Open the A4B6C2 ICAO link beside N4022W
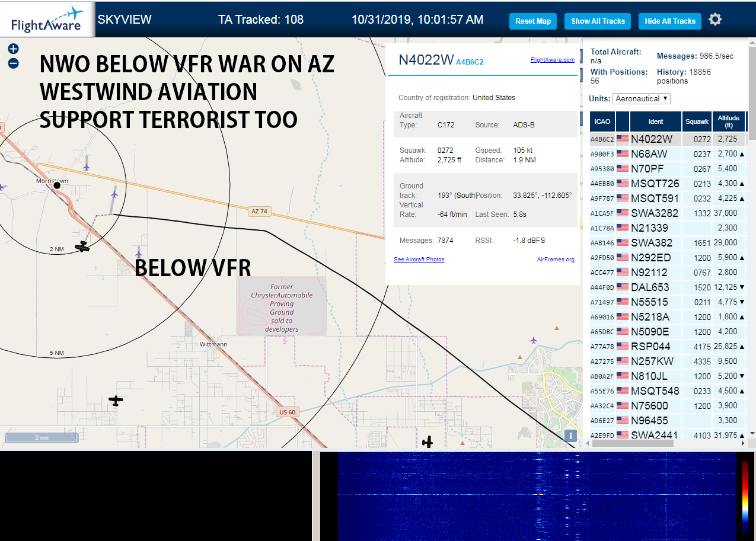The image size is (756, 541). click(470, 62)
